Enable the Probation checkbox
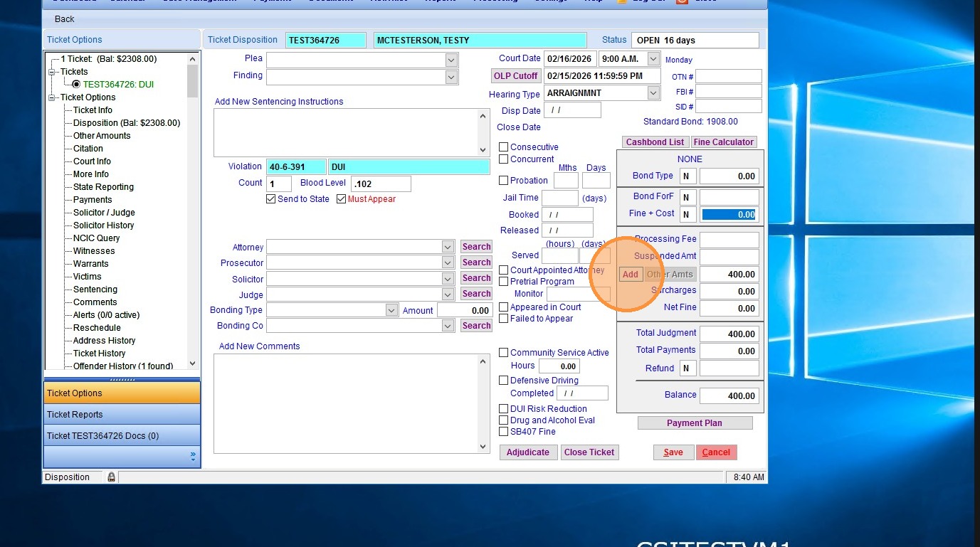Viewport: 980px width, 547px height. [x=504, y=181]
